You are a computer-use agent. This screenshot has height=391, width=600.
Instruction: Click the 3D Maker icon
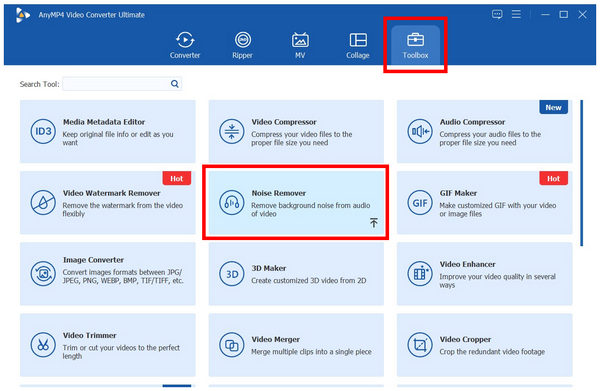[232, 274]
